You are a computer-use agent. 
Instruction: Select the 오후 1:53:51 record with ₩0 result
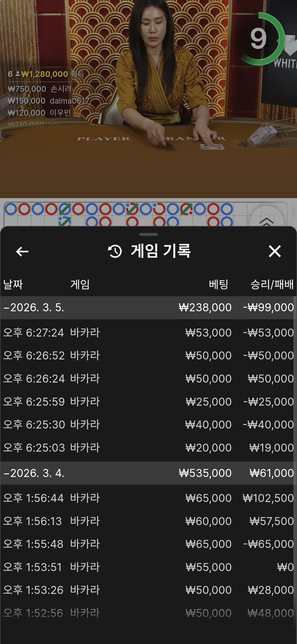click(148, 567)
